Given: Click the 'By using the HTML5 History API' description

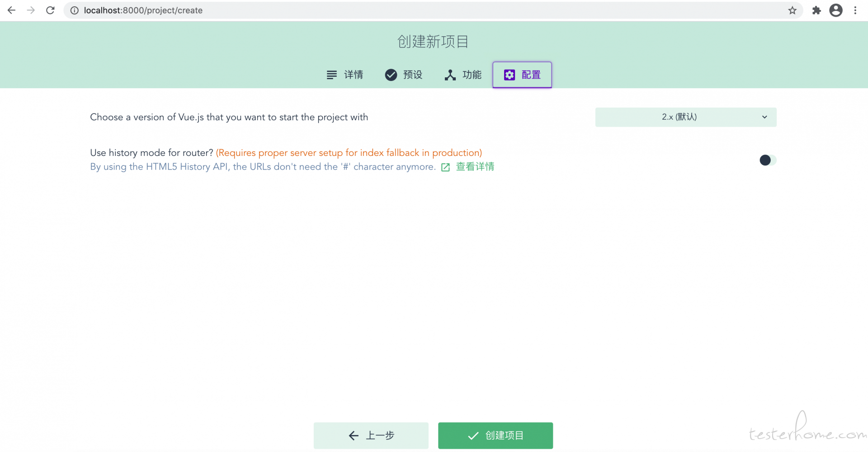Looking at the screenshot, I should [x=263, y=167].
